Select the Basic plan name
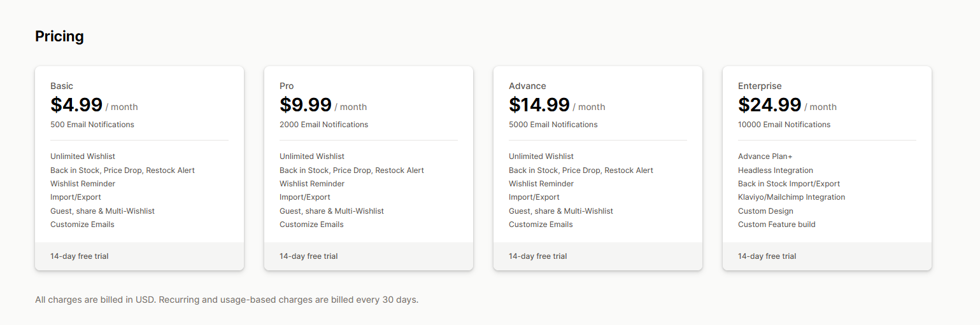Image resolution: width=980 pixels, height=325 pixels. (x=62, y=86)
